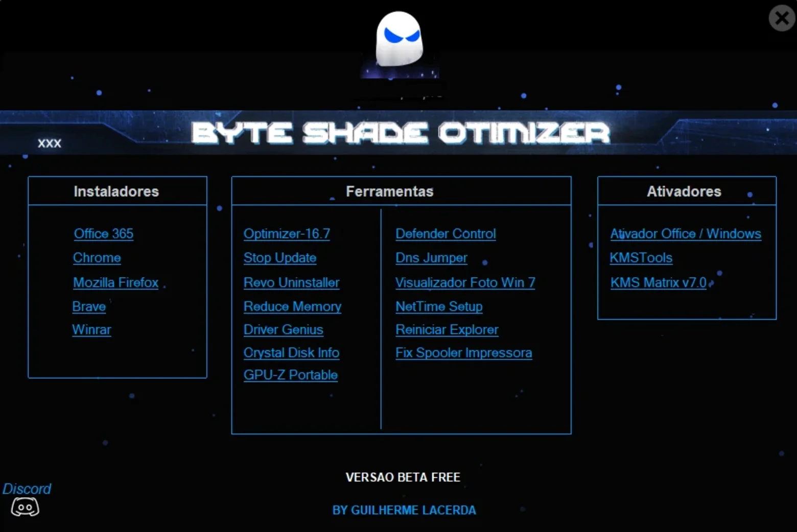Click the Discord controller icon
The height and width of the screenshot is (532, 797).
(25, 507)
